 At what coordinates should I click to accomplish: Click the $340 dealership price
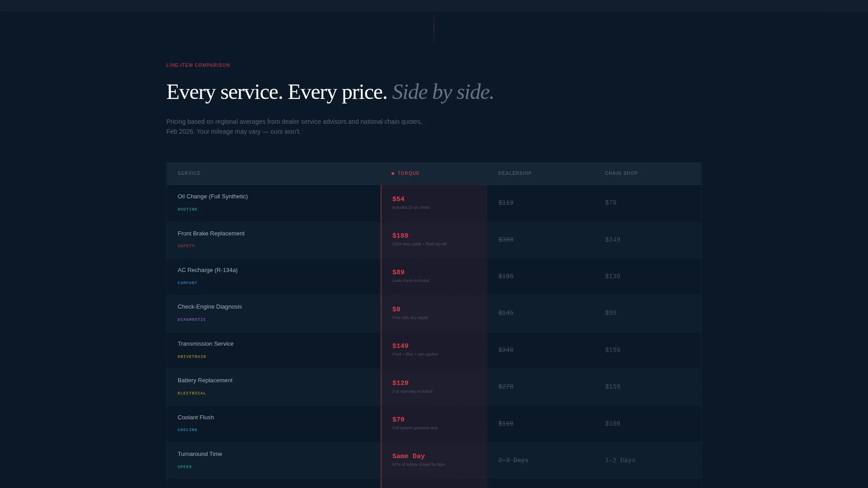(506, 350)
